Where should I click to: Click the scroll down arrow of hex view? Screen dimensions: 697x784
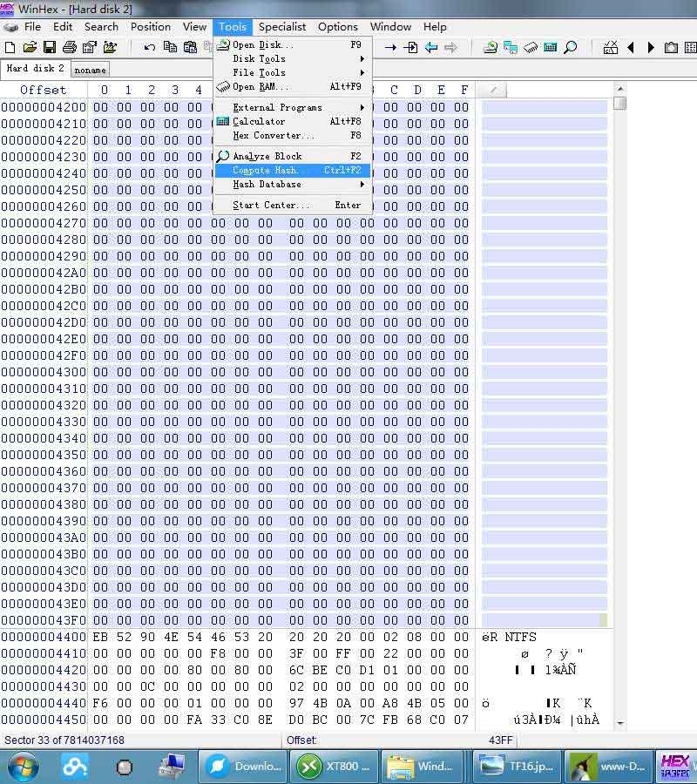tap(620, 722)
